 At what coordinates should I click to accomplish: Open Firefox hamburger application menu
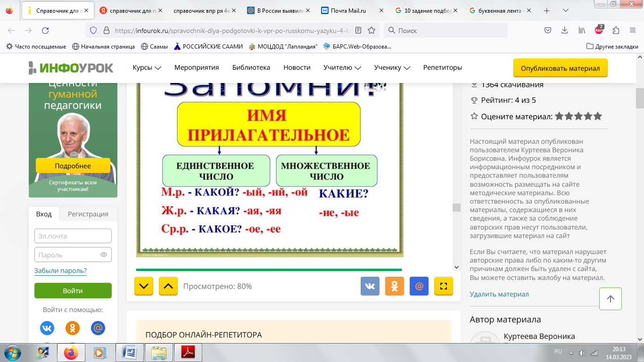point(633,30)
